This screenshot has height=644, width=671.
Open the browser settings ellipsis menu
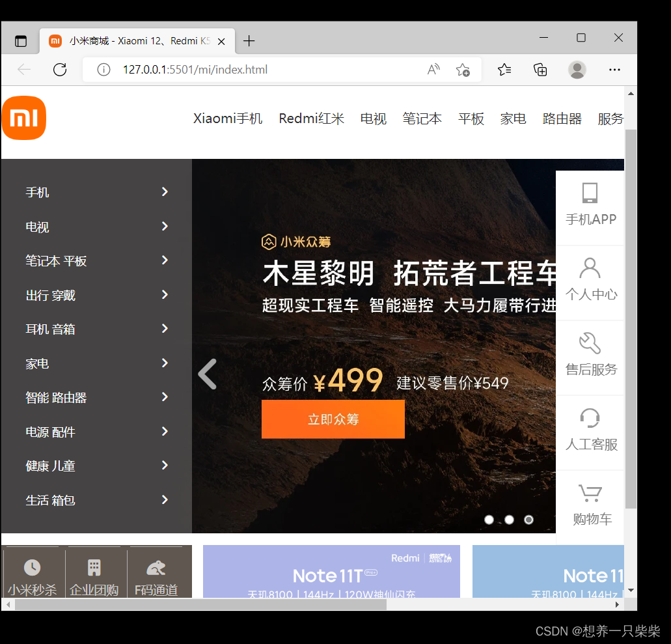coord(614,70)
